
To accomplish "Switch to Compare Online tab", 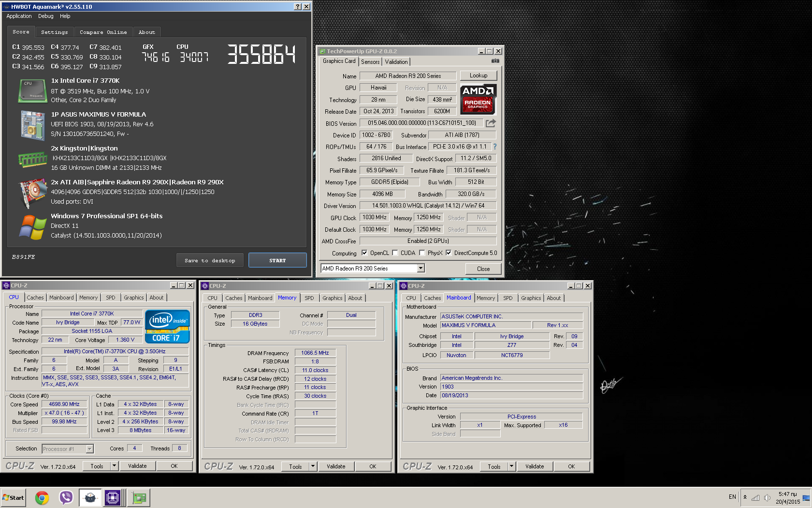I will click(103, 32).
